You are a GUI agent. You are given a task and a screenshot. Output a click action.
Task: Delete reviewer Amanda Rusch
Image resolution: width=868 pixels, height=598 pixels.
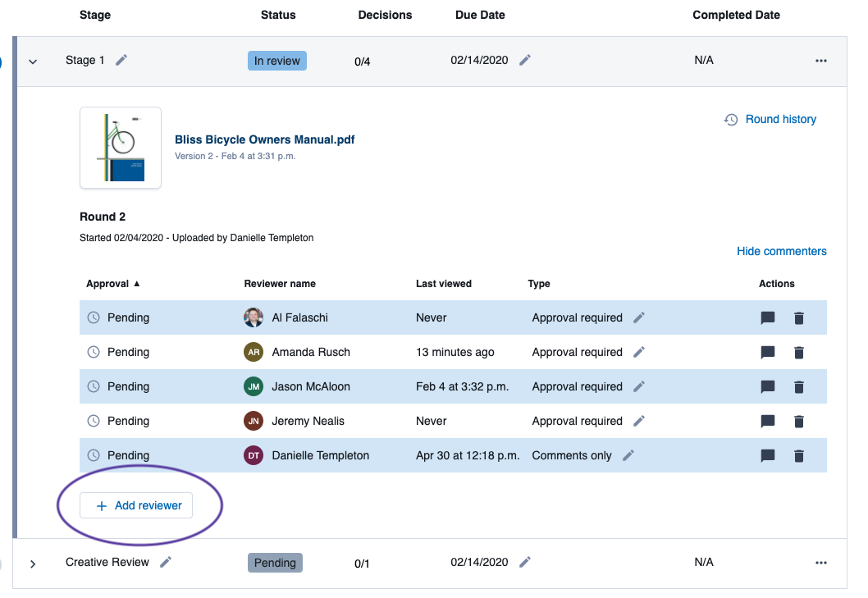[x=799, y=352]
